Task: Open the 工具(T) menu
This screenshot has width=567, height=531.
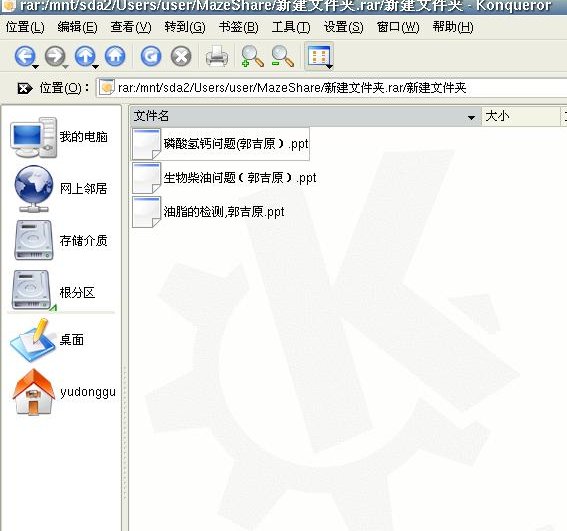Action: 291,27
